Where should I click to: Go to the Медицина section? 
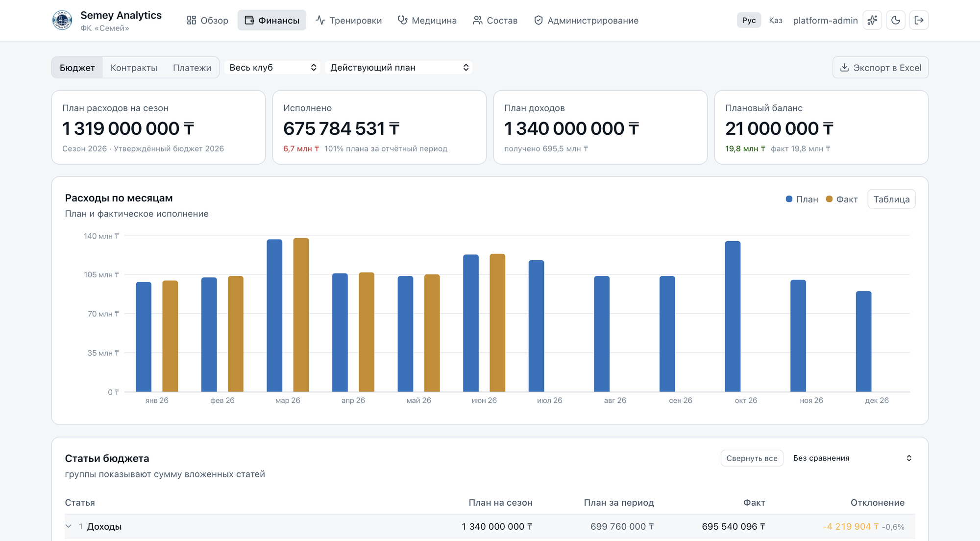(427, 20)
